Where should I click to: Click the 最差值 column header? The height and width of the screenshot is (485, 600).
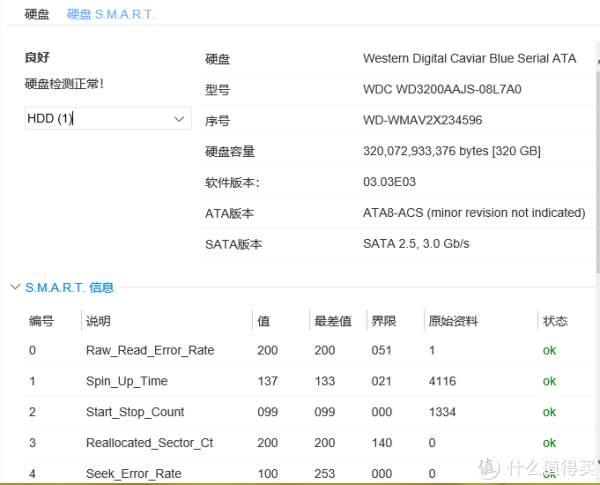click(333, 321)
